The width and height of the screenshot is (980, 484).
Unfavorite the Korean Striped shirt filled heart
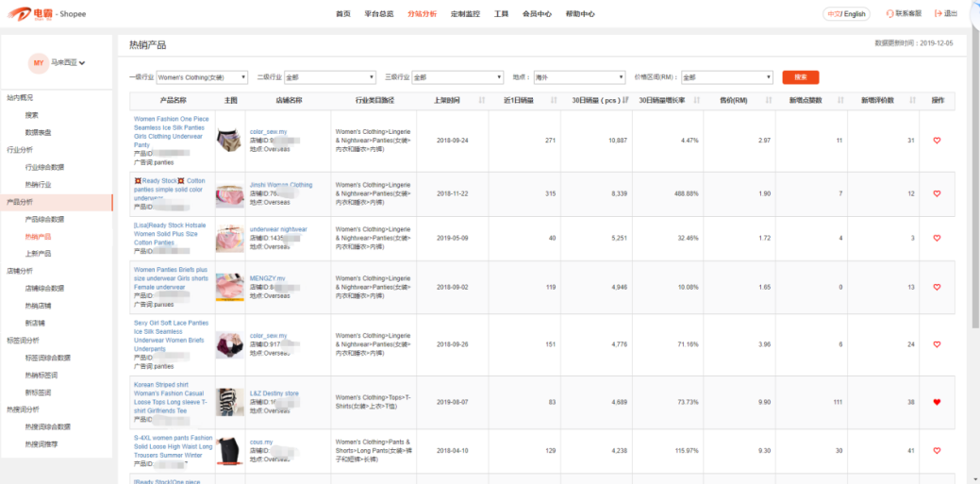click(937, 402)
